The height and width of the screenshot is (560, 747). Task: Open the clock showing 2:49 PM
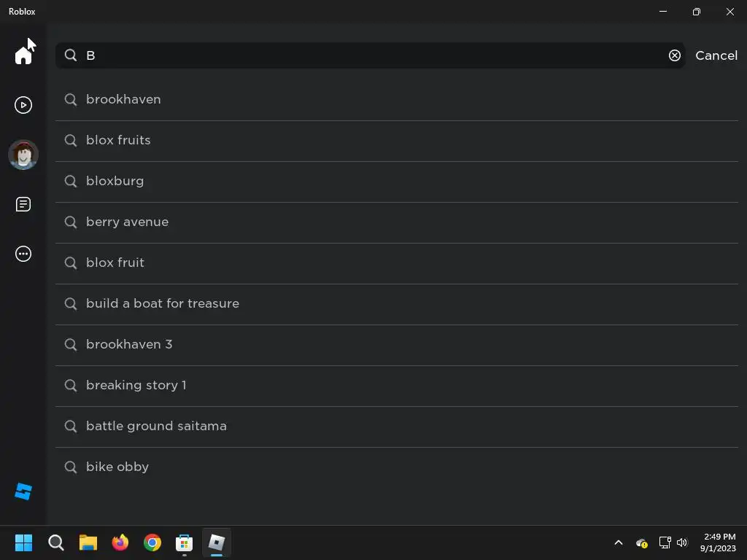[719, 542]
